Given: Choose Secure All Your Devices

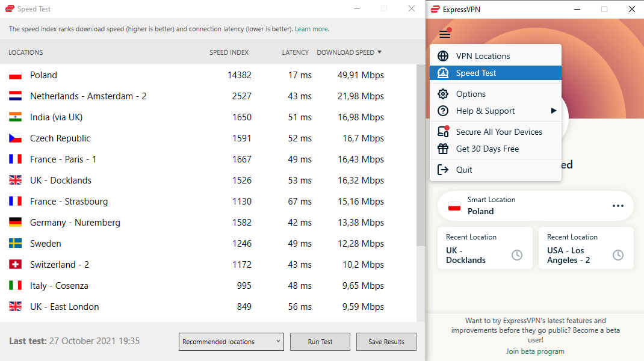Looking at the screenshot, I should pyautogui.click(x=495, y=132).
